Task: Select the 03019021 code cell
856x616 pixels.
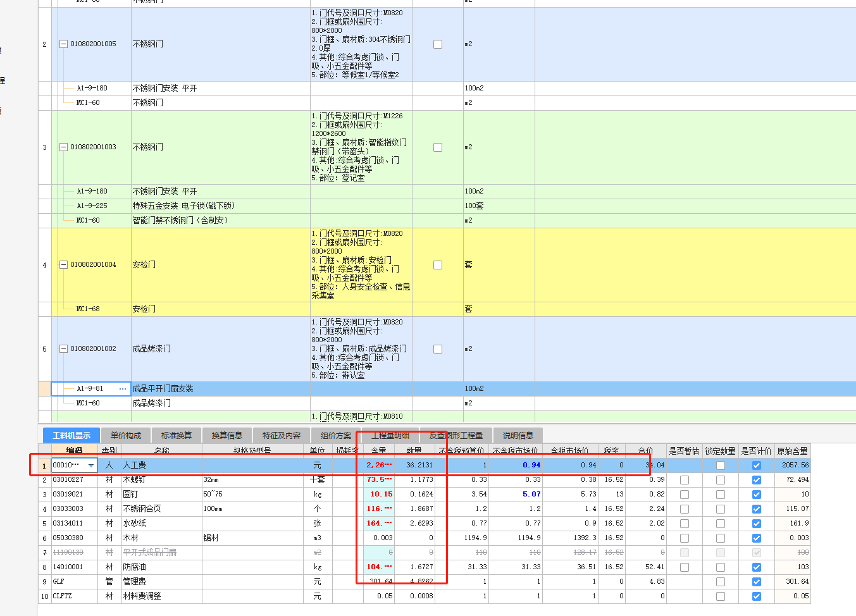Action: pos(75,495)
